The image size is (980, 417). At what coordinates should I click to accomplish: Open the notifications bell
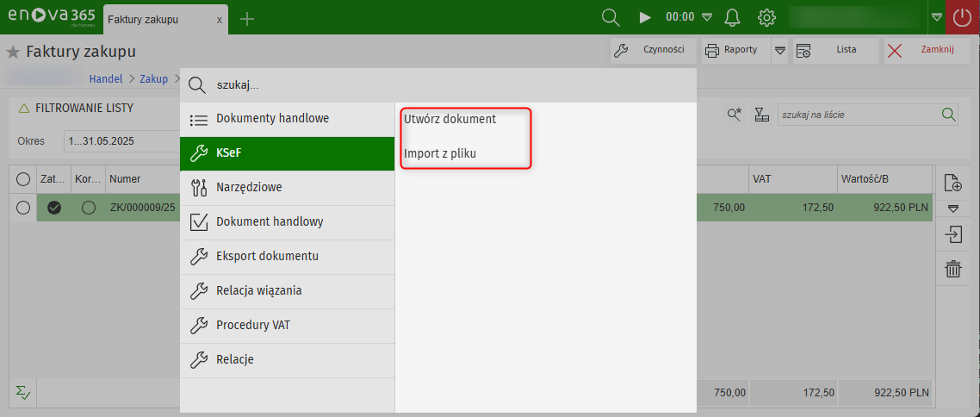coord(733,18)
